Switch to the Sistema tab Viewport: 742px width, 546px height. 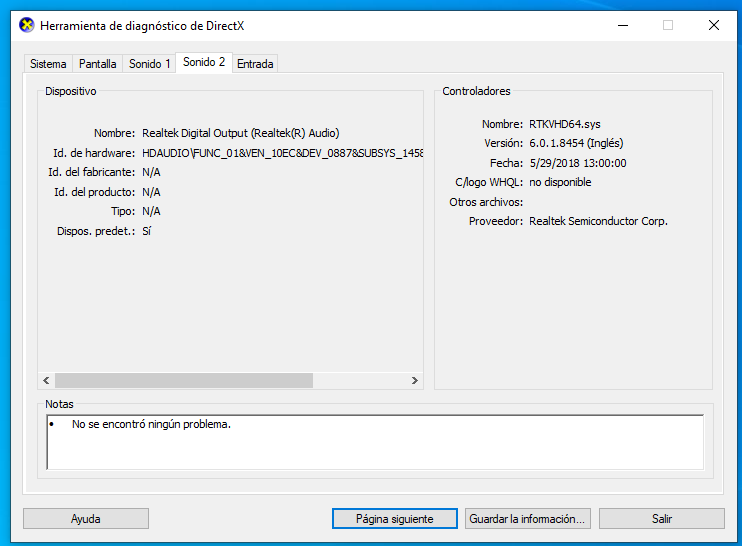(x=48, y=64)
